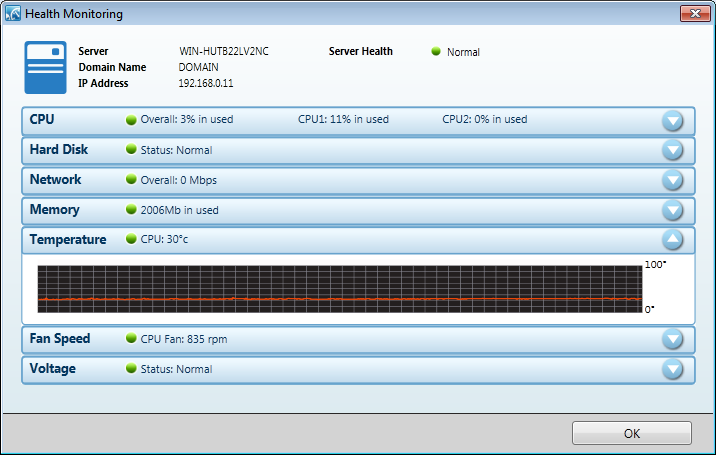716x455 pixels.
Task: Click the DOMAIN value text
Action: (x=198, y=67)
